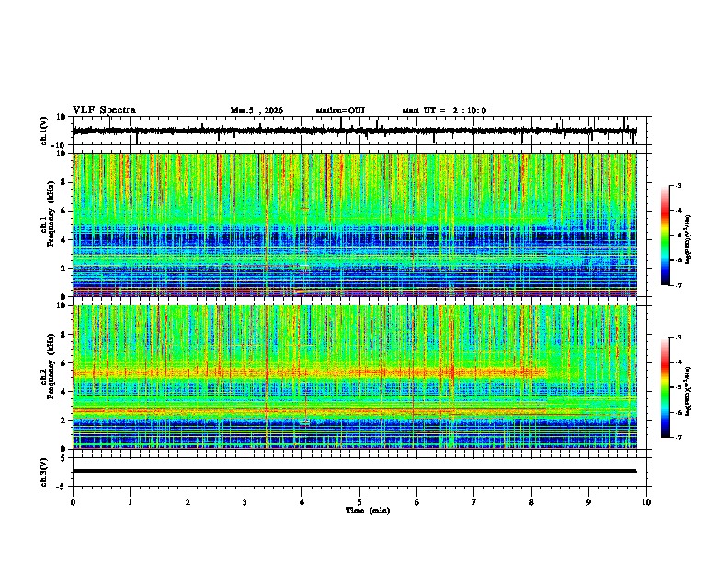Click the "-3" label on ch.1 color bar

pyautogui.click(x=677, y=185)
